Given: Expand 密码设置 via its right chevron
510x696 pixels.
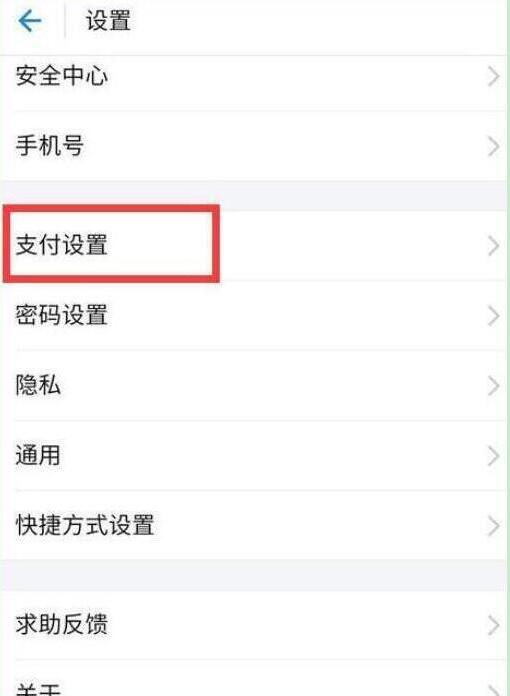Looking at the screenshot, I should coord(493,316).
